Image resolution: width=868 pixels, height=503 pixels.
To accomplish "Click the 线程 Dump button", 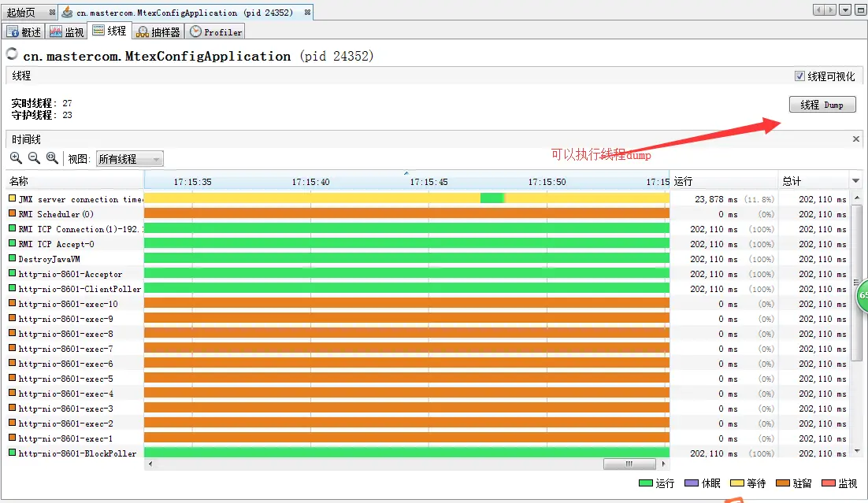I will [822, 105].
